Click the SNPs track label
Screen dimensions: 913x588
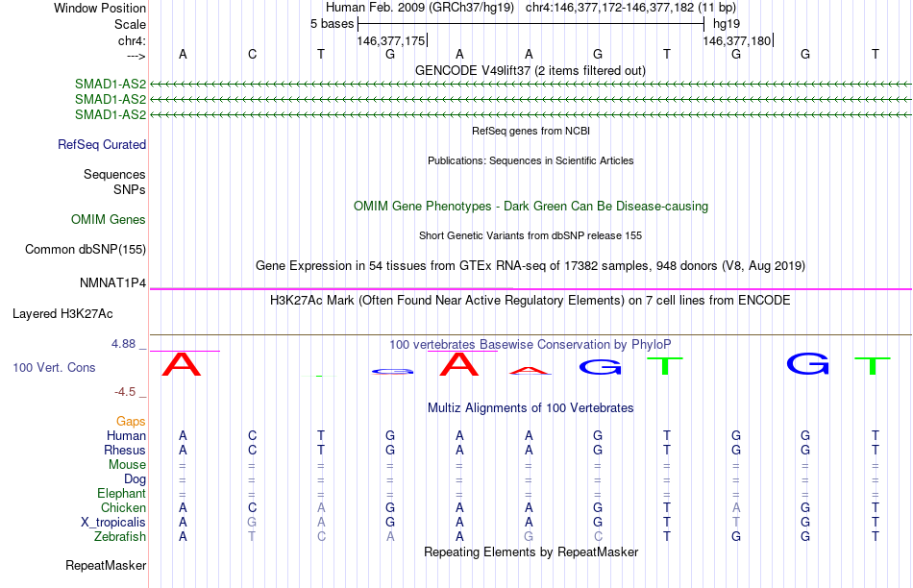(x=130, y=189)
